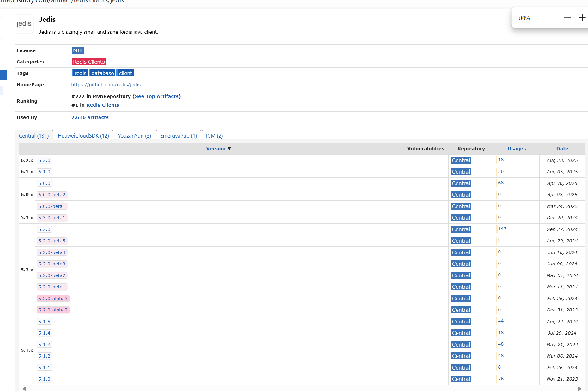Open Redis Clients ranking link
This screenshot has height=391, width=588.
click(103, 105)
